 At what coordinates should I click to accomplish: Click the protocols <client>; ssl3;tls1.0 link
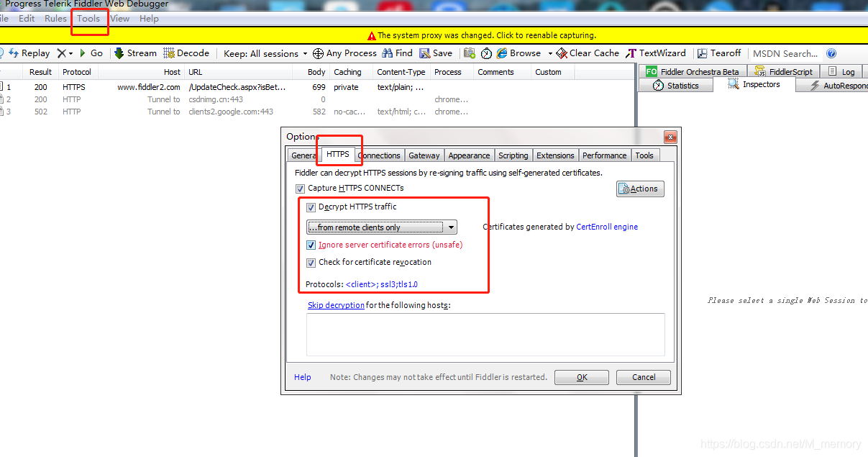click(x=382, y=284)
